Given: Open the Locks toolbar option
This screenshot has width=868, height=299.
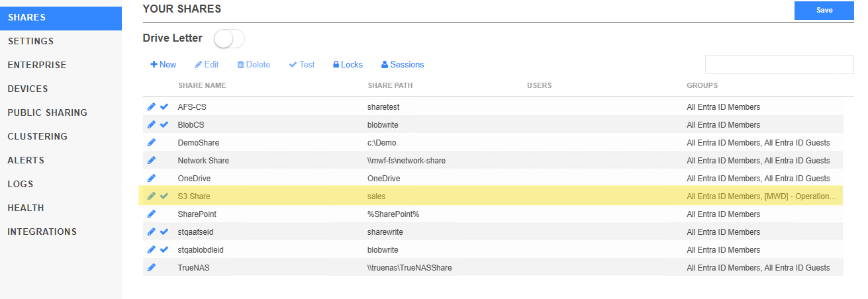Looking at the screenshot, I should 348,64.
